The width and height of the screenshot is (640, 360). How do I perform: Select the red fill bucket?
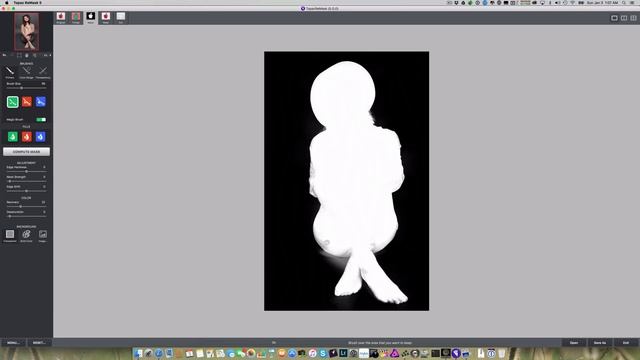click(x=27, y=137)
